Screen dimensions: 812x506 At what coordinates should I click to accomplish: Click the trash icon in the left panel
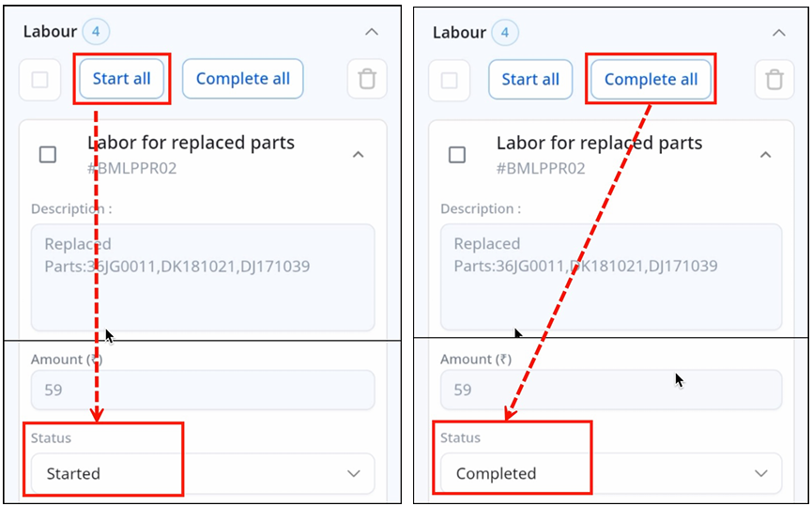coord(367,80)
